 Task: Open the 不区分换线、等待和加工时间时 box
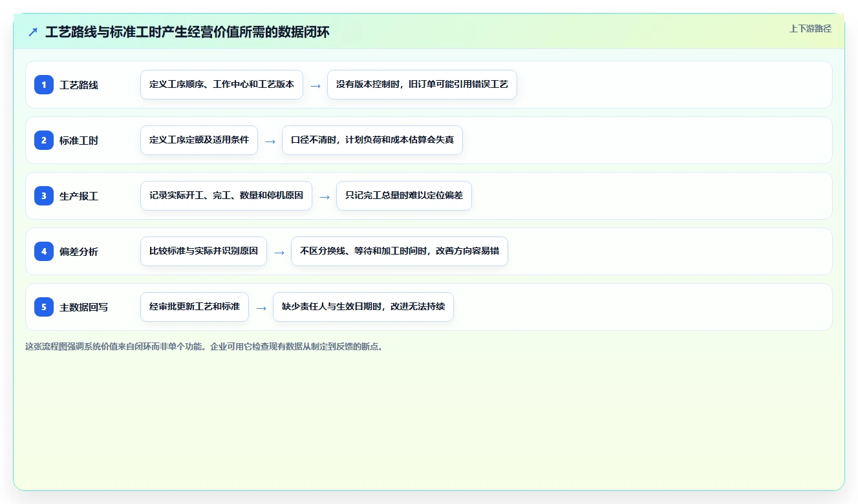click(400, 251)
